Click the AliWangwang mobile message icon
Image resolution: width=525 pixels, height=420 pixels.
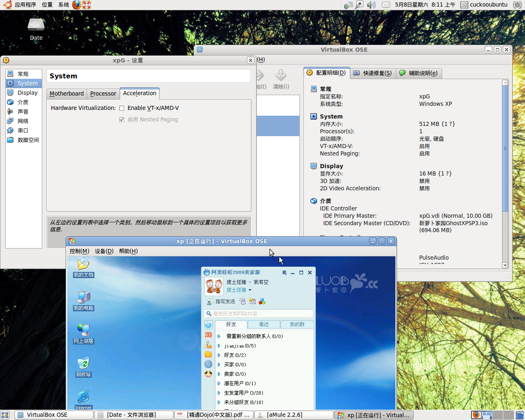pyautogui.click(x=242, y=301)
